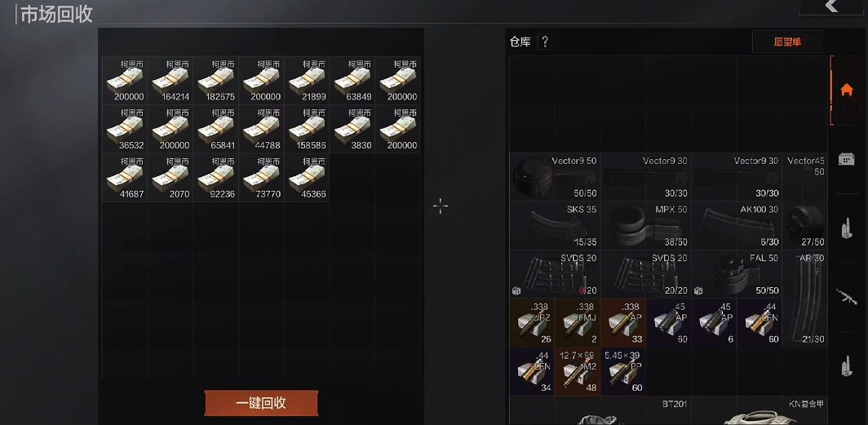
Task: Select the Koen cash stack worth 2070
Action: pyautogui.click(x=170, y=177)
